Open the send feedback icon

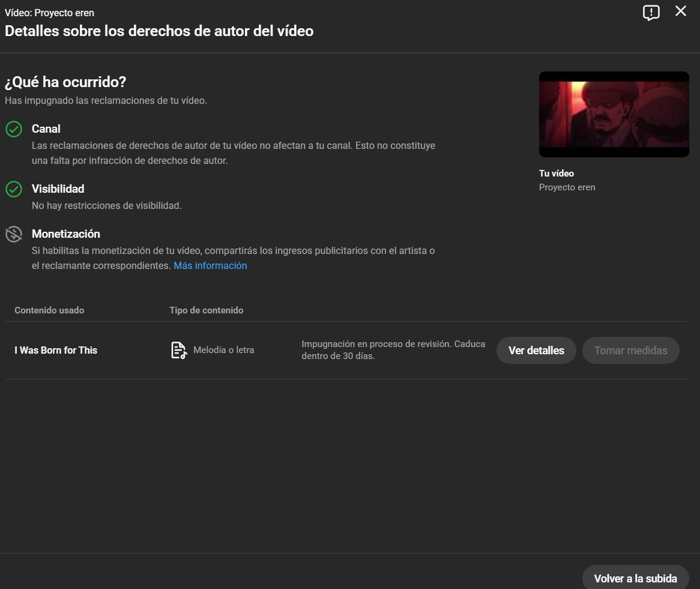coord(651,13)
